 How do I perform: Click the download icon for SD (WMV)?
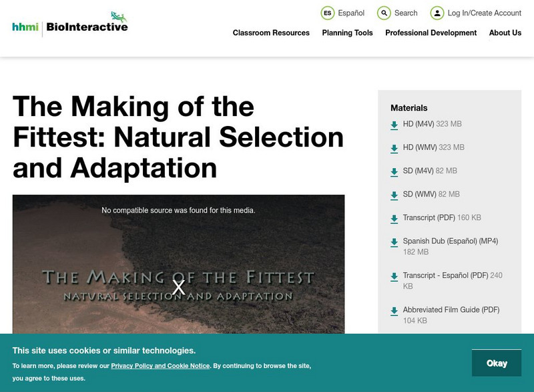point(393,194)
